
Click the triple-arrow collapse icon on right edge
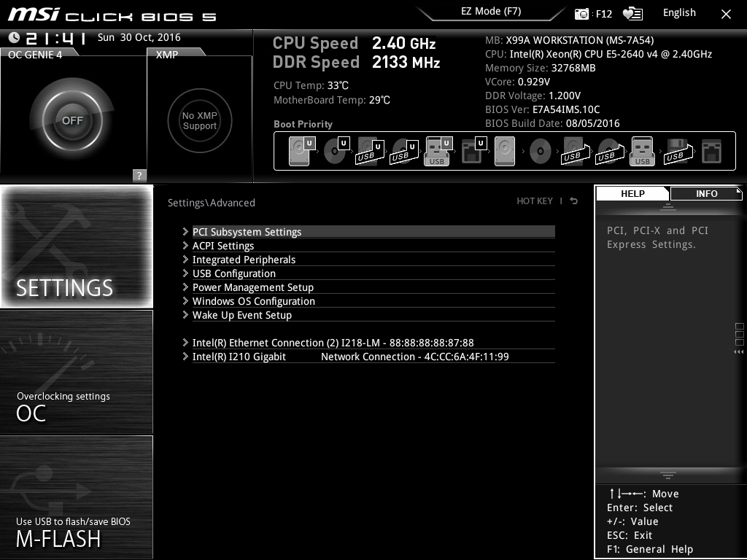(738, 352)
